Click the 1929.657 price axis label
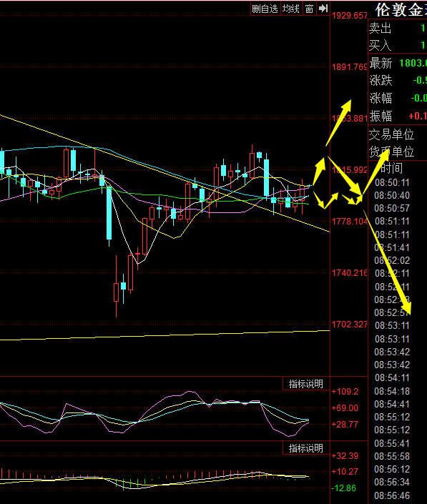The height and width of the screenshot is (504, 427). (350, 16)
